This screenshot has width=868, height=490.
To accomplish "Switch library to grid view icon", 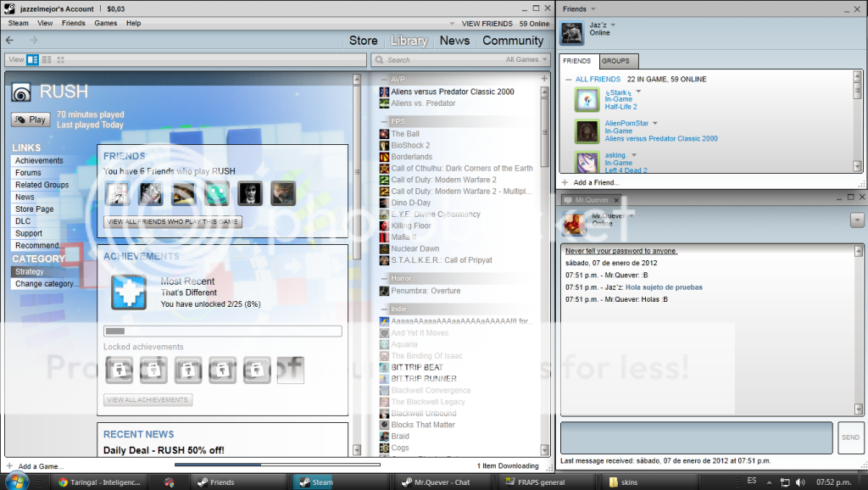I will coord(60,60).
